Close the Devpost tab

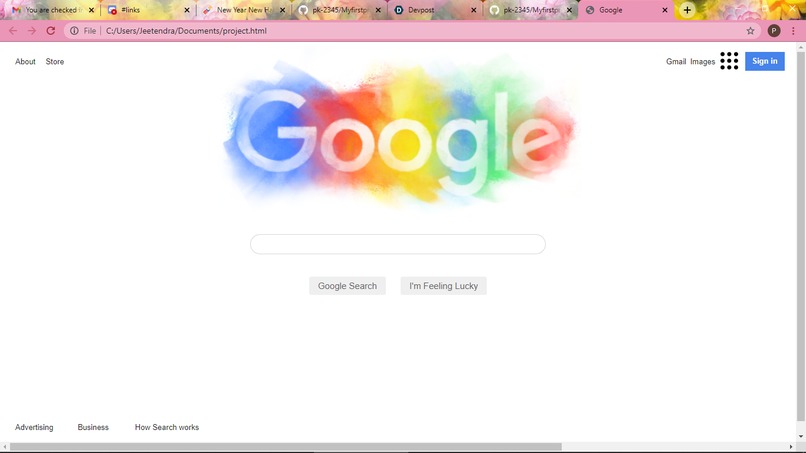tap(473, 10)
